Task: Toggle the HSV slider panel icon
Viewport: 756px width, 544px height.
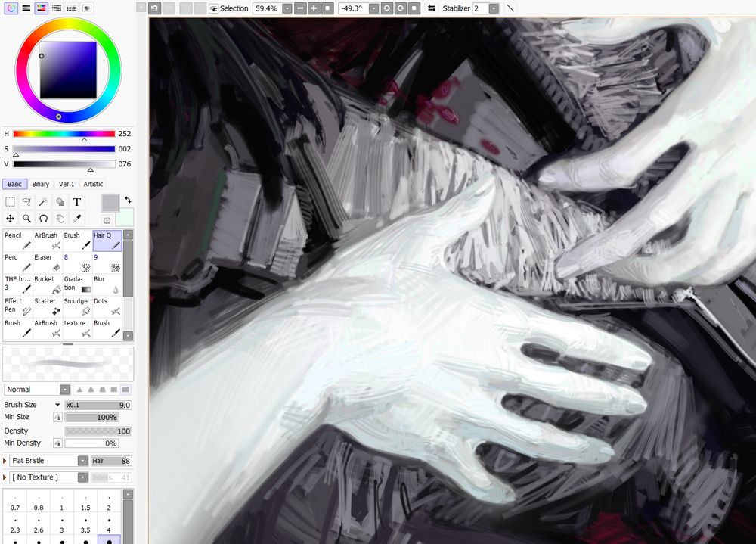Action: click(x=42, y=8)
